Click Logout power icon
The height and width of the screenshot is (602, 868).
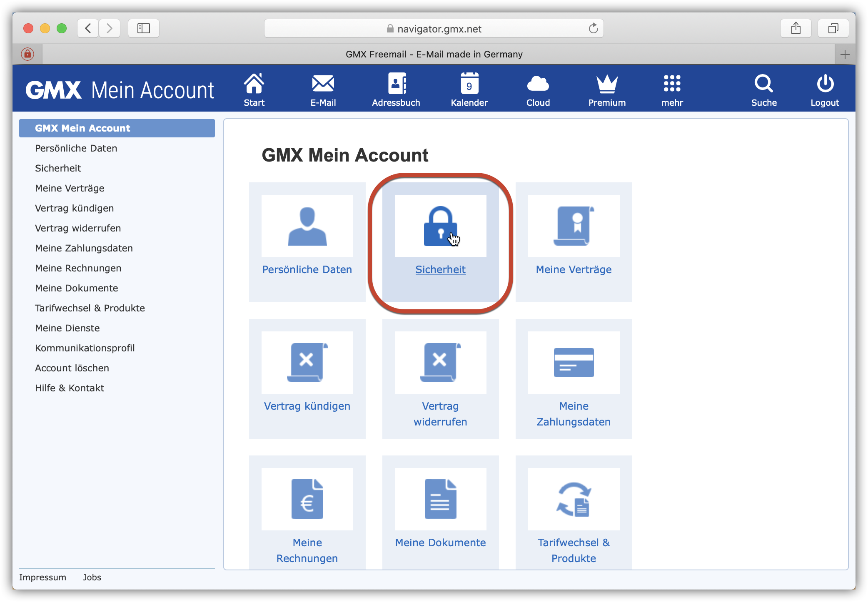click(825, 84)
